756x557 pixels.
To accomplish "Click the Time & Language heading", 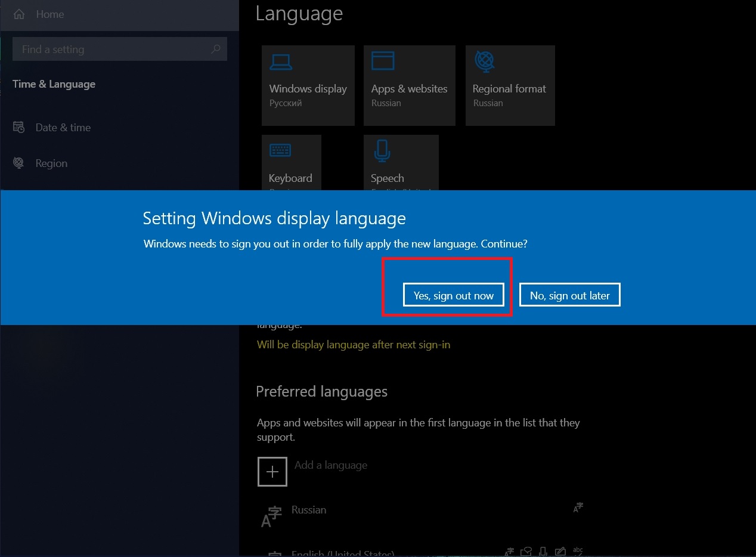I will [54, 84].
